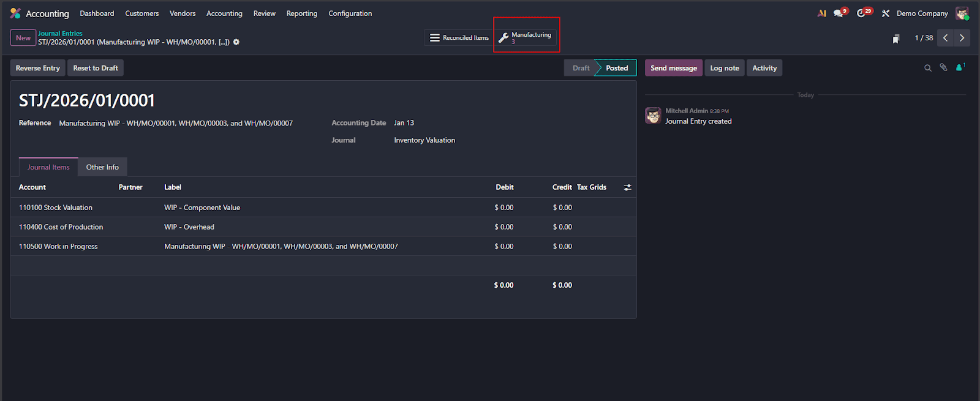Search chatter messages with magnifier icon
Screen dimensions: 980x401
[x=927, y=68]
